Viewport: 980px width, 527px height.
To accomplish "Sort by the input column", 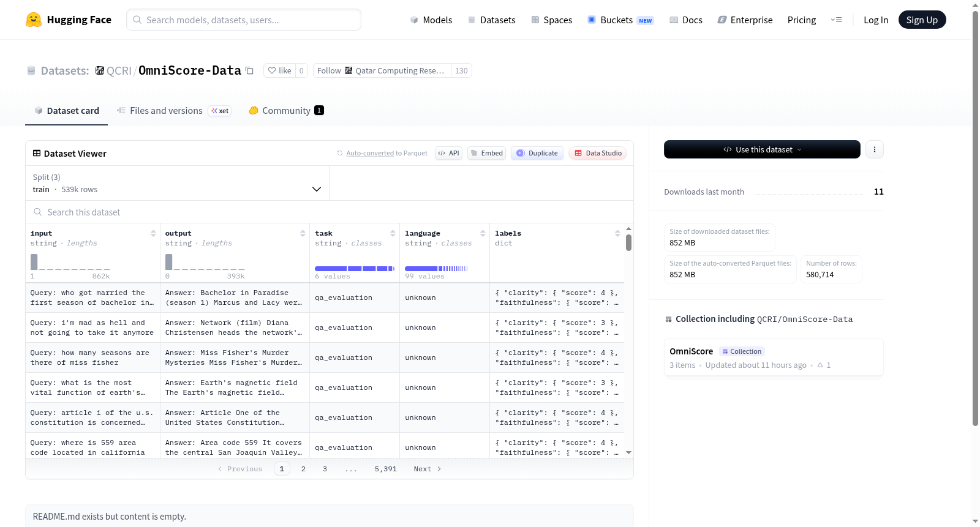I will point(153,233).
